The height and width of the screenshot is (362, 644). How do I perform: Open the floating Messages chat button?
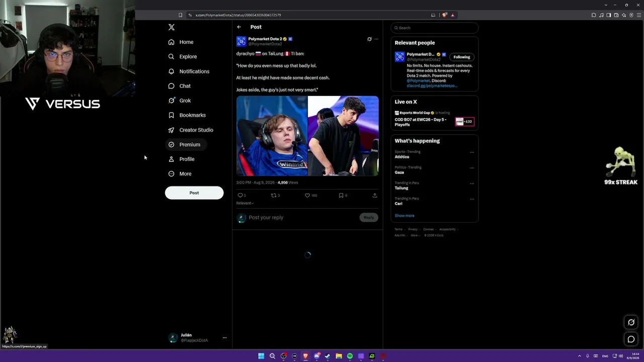coord(631,339)
